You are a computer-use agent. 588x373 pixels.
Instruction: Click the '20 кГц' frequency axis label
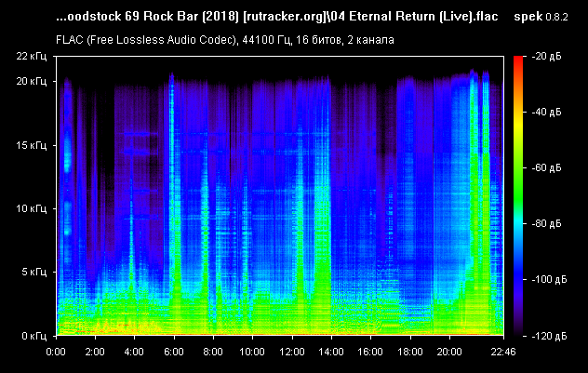(32, 81)
